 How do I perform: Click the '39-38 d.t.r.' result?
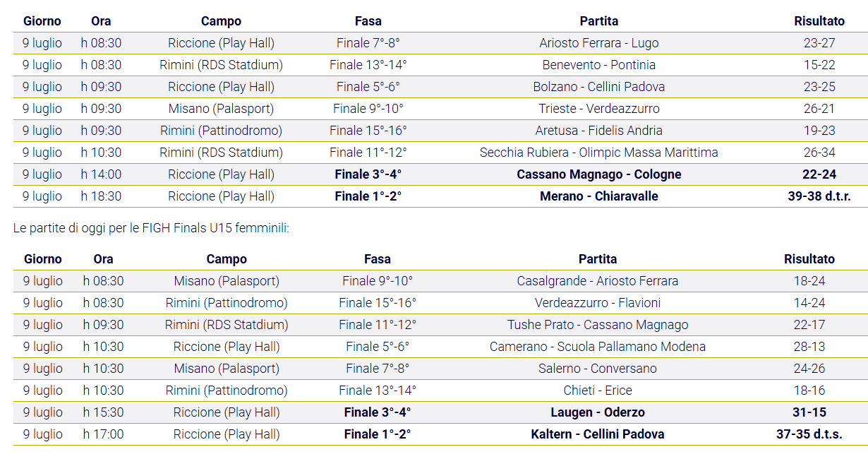(x=819, y=196)
